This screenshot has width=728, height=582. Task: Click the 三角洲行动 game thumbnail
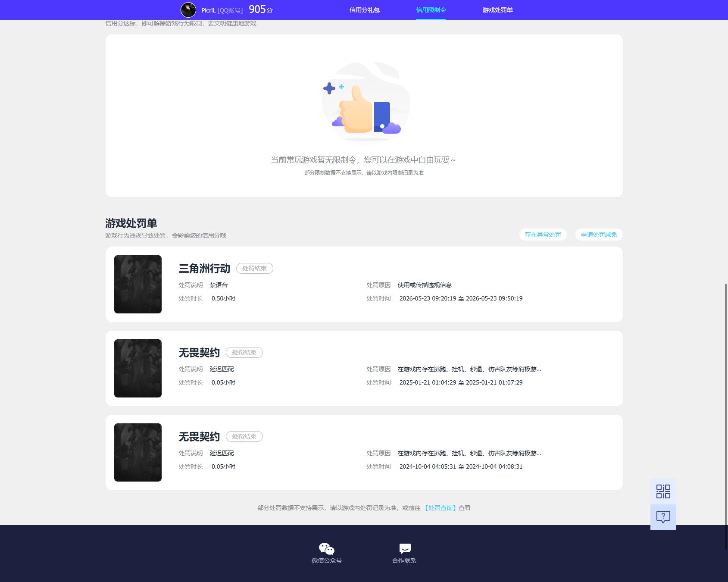(138, 284)
